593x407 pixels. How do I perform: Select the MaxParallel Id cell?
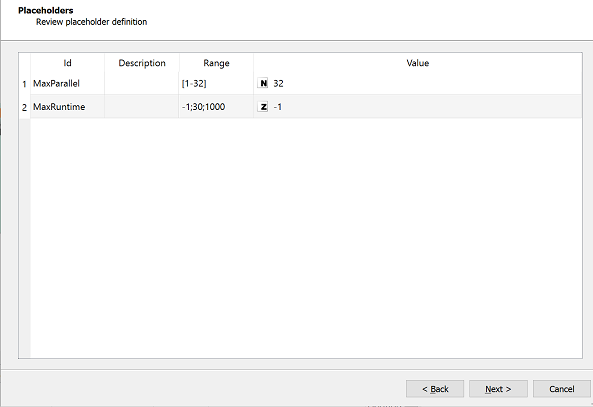[67, 83]
